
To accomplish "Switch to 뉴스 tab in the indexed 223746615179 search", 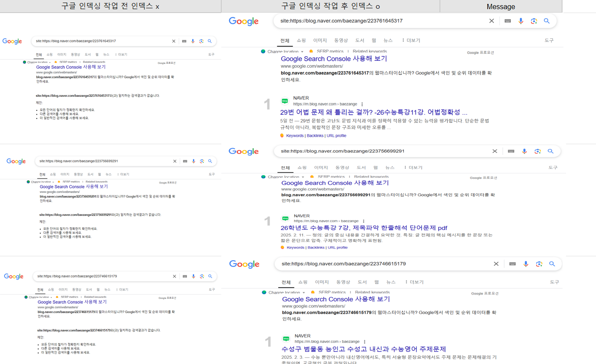I will click(391, 282).
